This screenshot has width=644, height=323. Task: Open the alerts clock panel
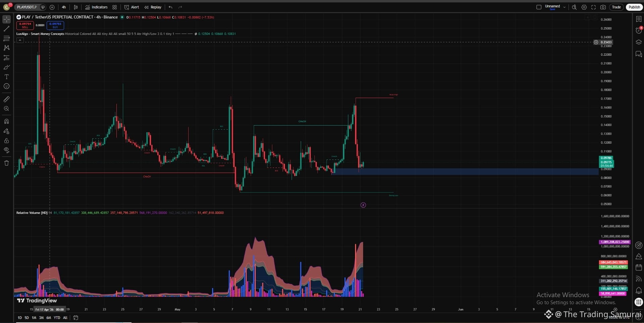point(639,31)
